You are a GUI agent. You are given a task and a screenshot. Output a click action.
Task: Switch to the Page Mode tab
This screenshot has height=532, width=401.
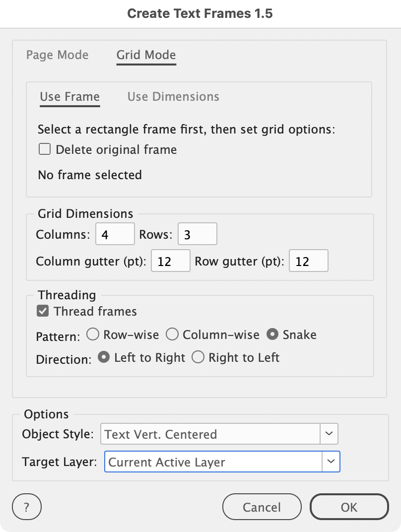[58, 55]
